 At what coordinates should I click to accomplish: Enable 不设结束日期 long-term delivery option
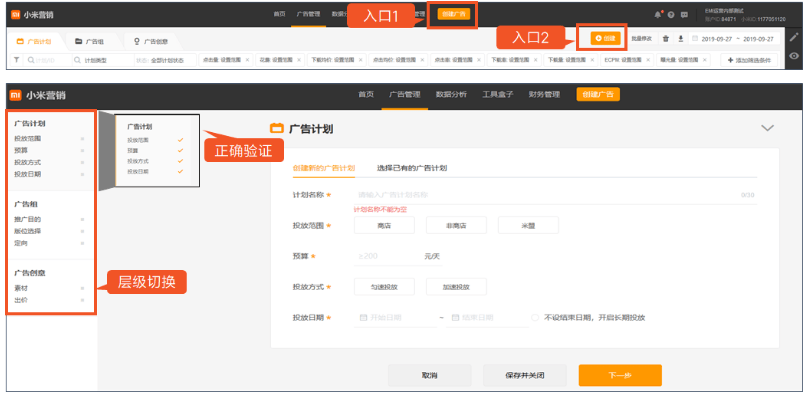pos(535,317)
